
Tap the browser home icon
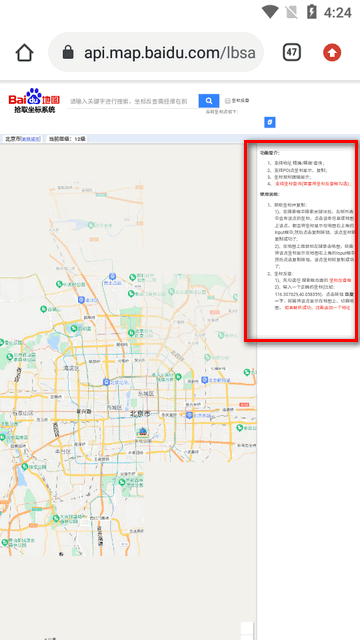pyautogui.click(x=24, y=53)
